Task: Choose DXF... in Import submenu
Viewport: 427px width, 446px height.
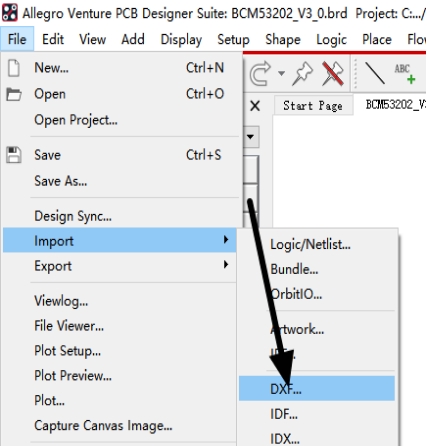Action: coord(317,388)
